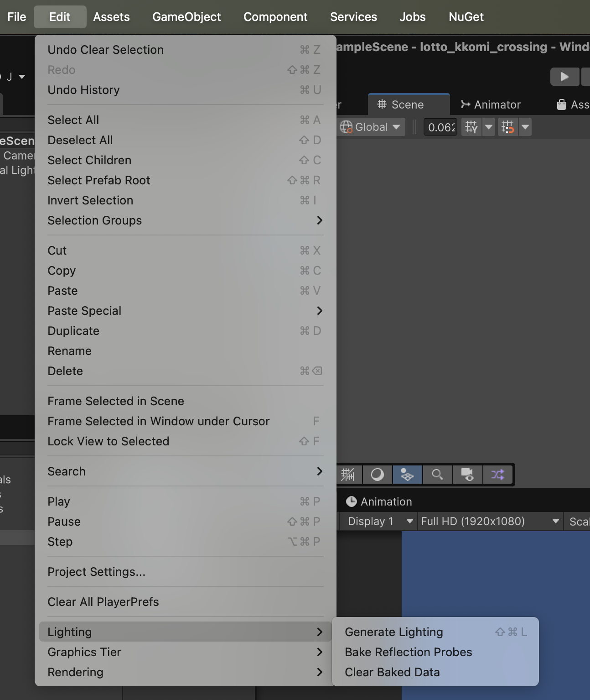Choose Delete from Edit menu
Image resolution: width=590 pixels, height=700 pixels.
pos(185,371)
